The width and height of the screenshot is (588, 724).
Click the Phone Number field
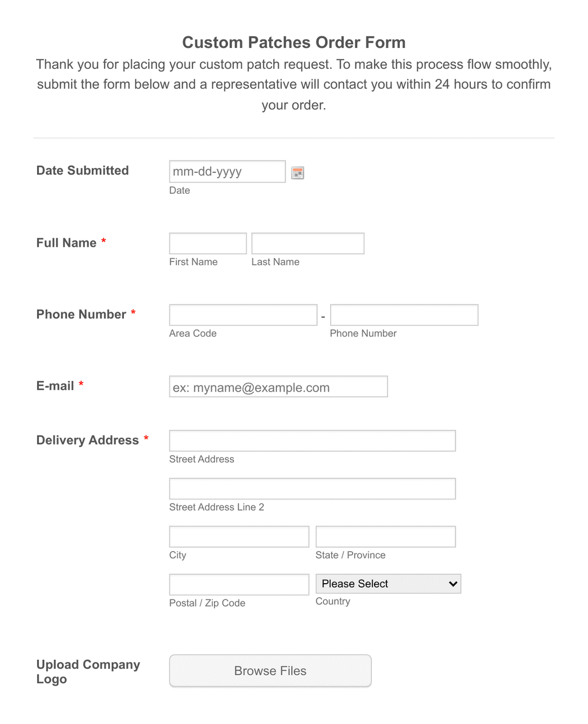(x=404, y=314)
